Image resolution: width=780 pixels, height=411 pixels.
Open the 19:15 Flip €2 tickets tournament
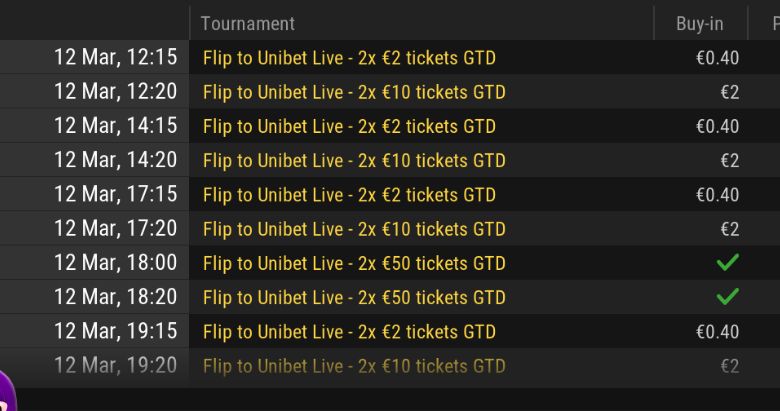tap(349, 332)
